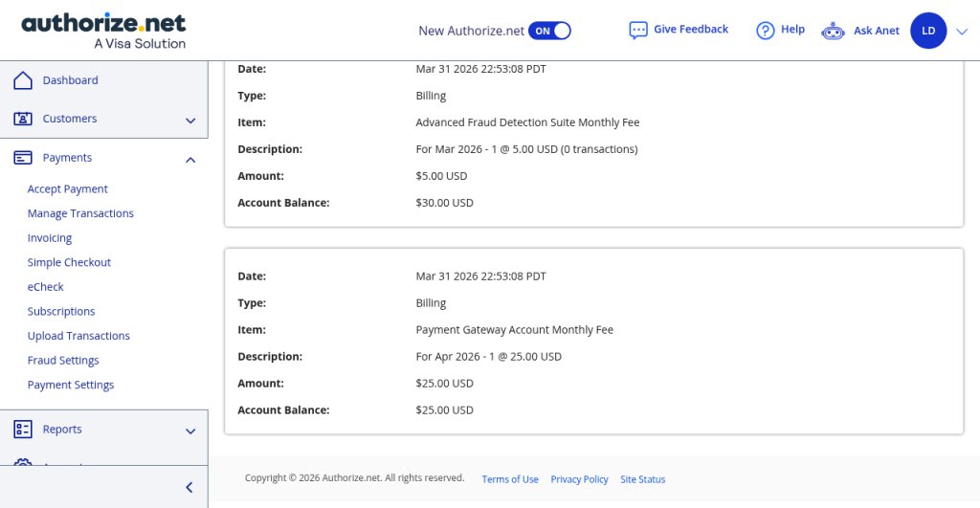Go to Dashboard
The image size is (980, 508).
click(70, 80)
